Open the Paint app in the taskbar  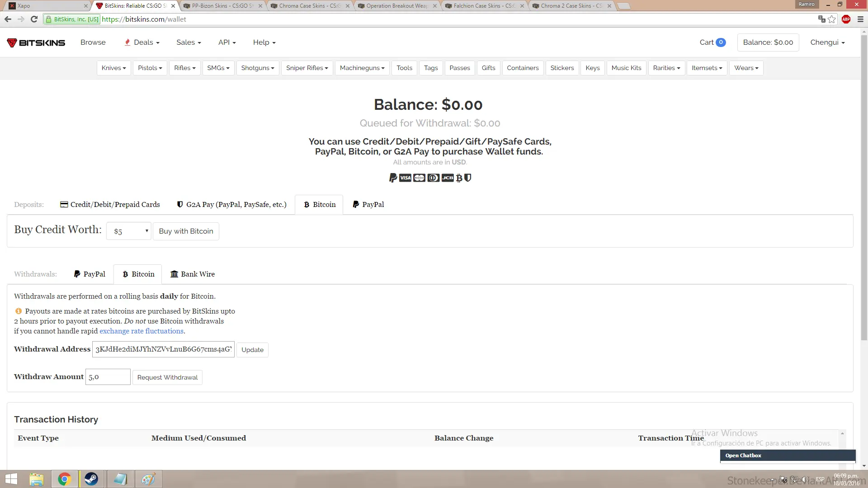pos(148,479)
